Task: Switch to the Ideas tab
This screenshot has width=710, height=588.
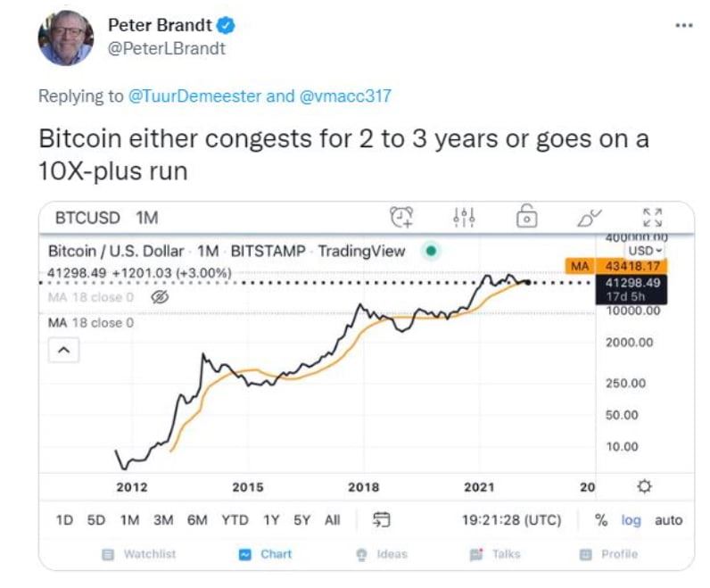Action: click(382, 554)
